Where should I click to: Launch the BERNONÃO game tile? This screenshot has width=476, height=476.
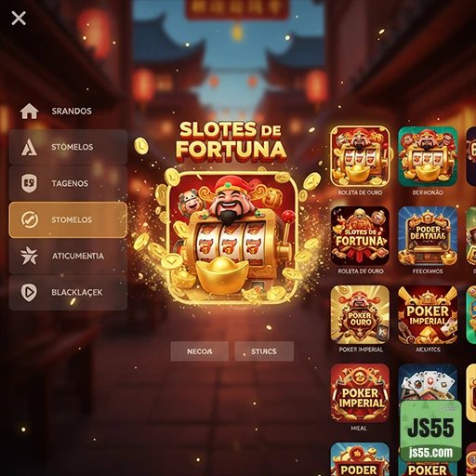click(x=428, y=156)
